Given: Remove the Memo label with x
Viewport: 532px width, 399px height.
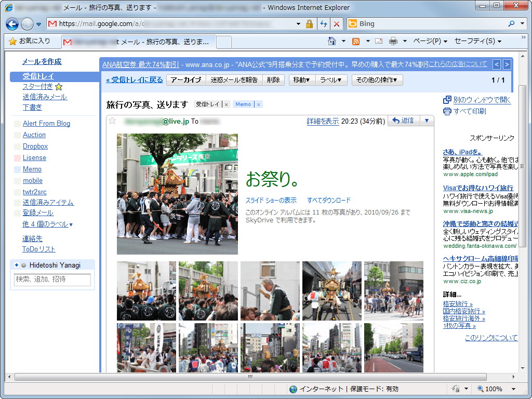Looking at the screenshot, I should (x=259, y=104).
